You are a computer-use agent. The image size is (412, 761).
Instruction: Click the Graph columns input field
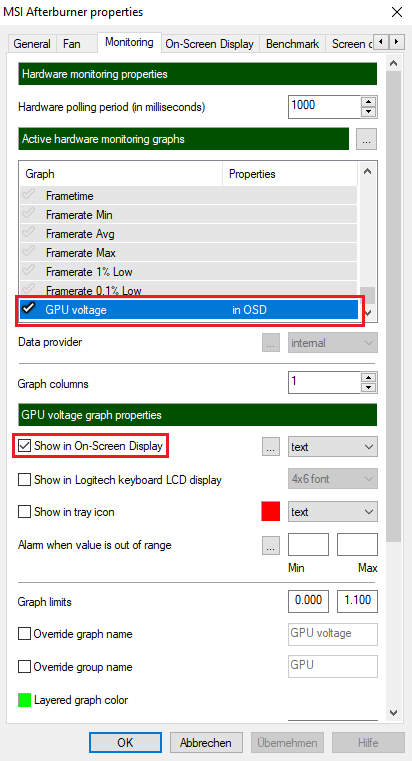[325, 383]
